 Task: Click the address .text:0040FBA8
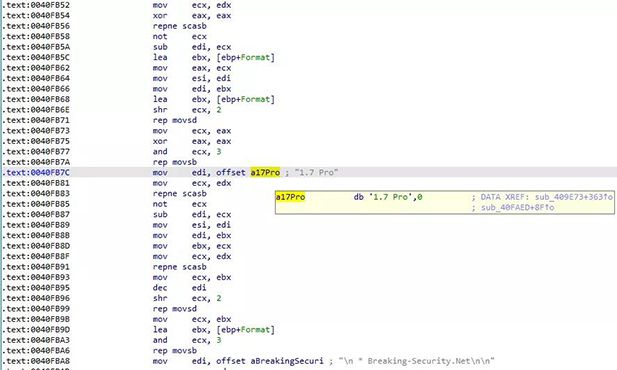coord(37,361)
